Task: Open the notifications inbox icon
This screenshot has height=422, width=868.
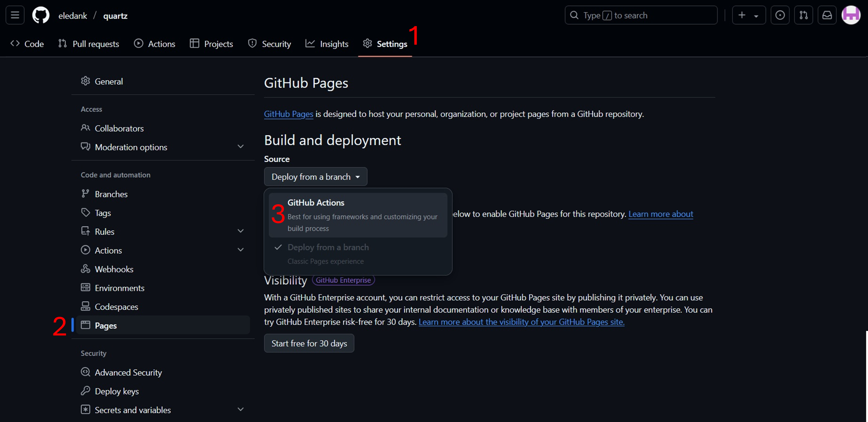Action: [x=827, y=15]
